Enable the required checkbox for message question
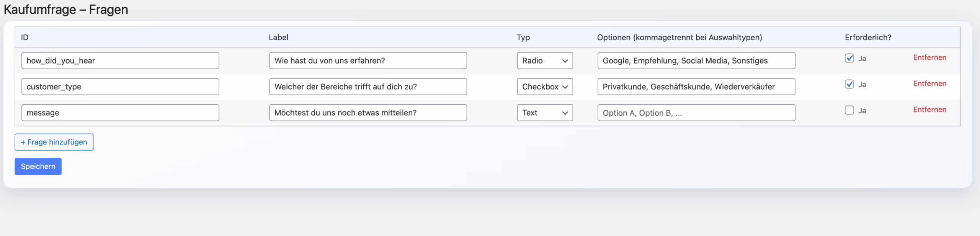Screen dimensions: 980x236 [x=849, y=110]
